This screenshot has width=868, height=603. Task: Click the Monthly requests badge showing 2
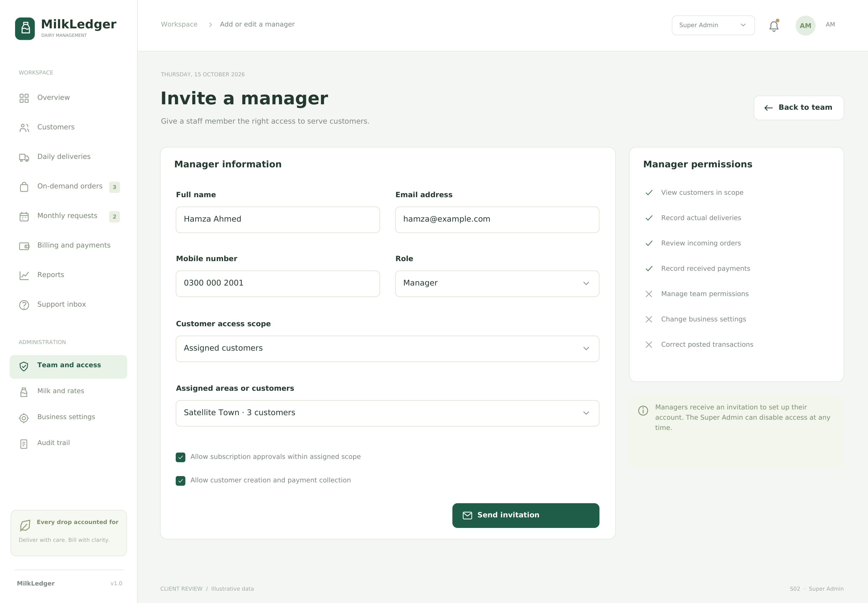pyautogui.click(x=115, y=216)
